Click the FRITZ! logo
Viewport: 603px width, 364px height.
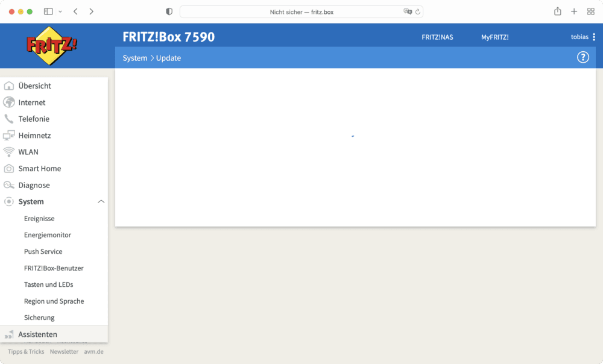click(x=51, y=46)
